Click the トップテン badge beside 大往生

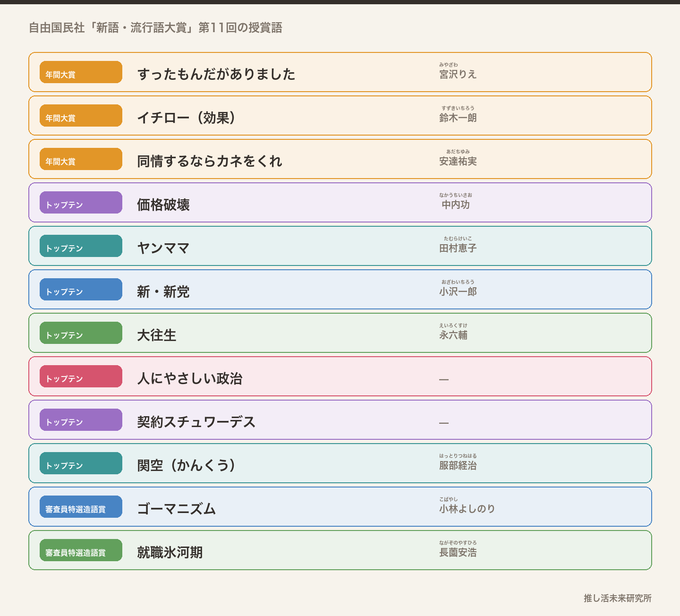pos(81,333)
